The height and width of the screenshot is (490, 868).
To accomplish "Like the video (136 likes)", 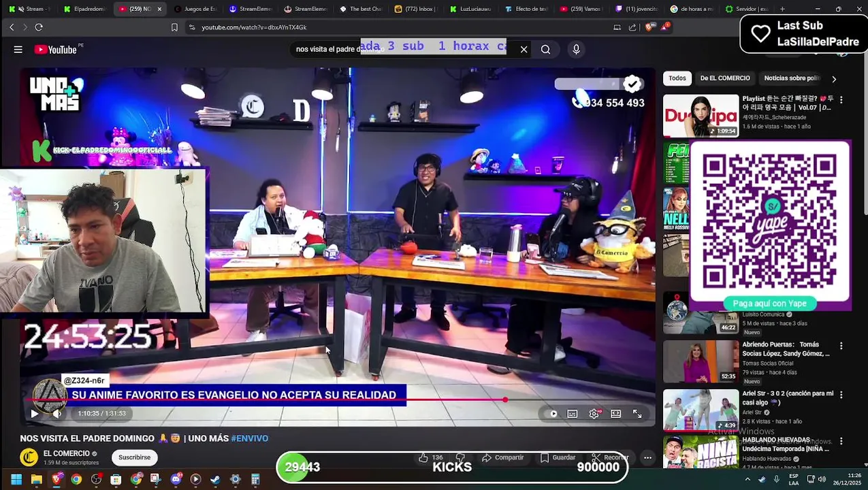I will point(430,457).
